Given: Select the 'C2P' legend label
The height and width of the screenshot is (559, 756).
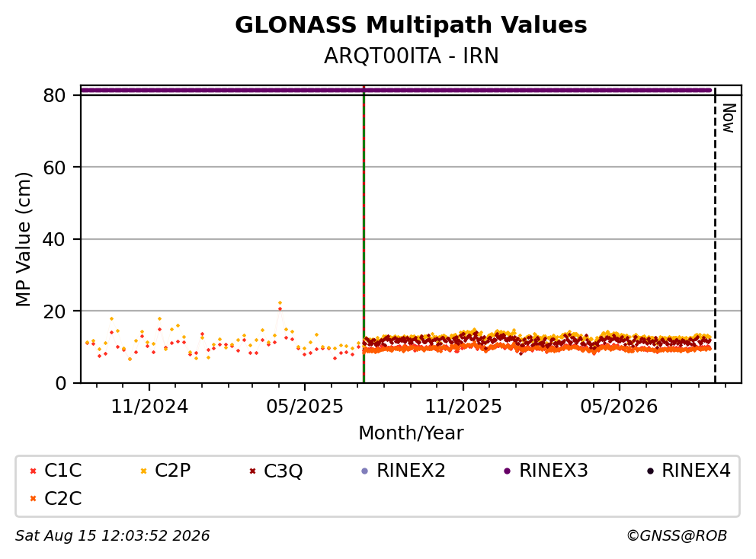Looking at the screenshot, I should coord(172,471).
